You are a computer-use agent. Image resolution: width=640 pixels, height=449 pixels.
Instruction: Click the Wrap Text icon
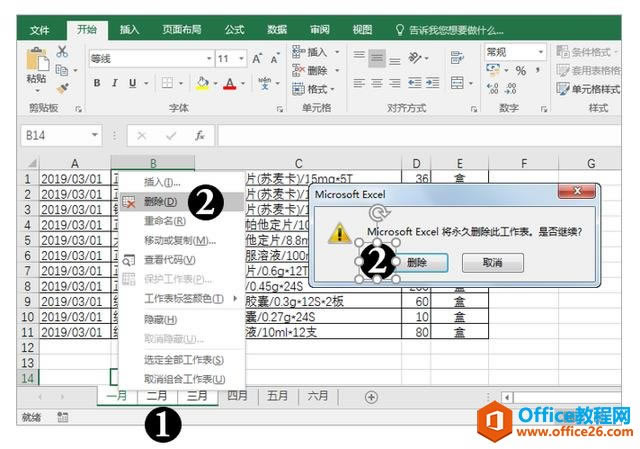(457, 58)
